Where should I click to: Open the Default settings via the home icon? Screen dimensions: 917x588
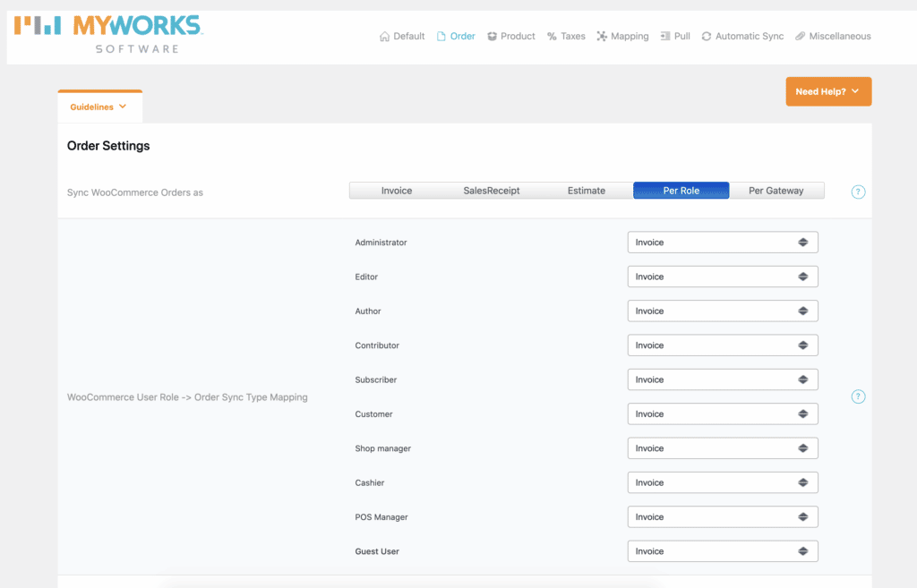pyautogui.click(x=385, y=36)
